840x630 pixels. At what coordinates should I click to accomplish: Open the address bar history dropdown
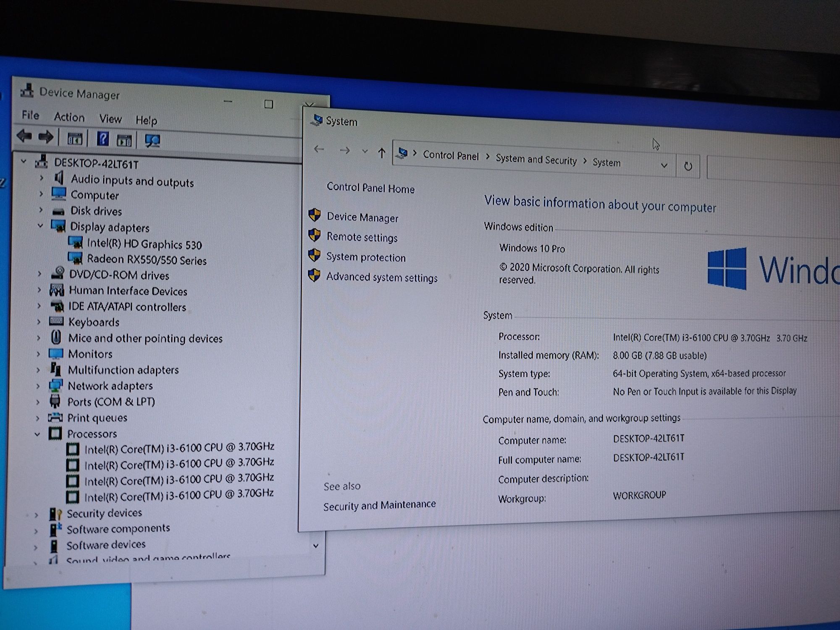tap(664, 165)
